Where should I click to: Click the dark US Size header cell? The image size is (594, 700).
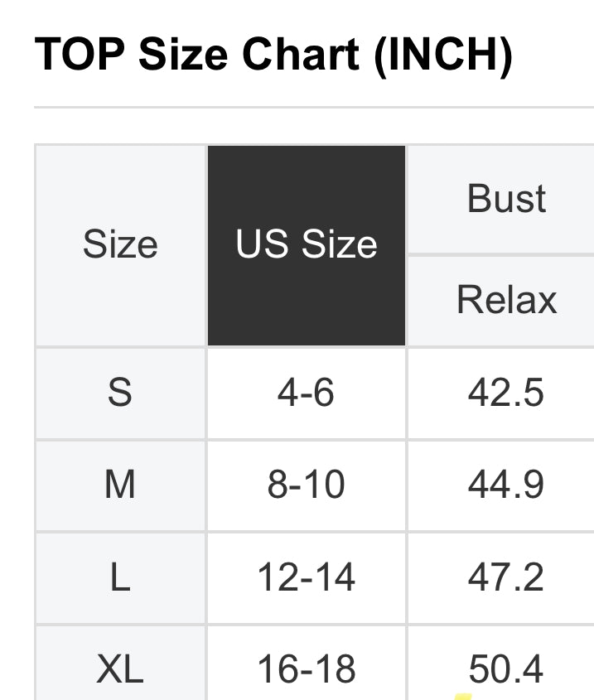tap(307, 245)
